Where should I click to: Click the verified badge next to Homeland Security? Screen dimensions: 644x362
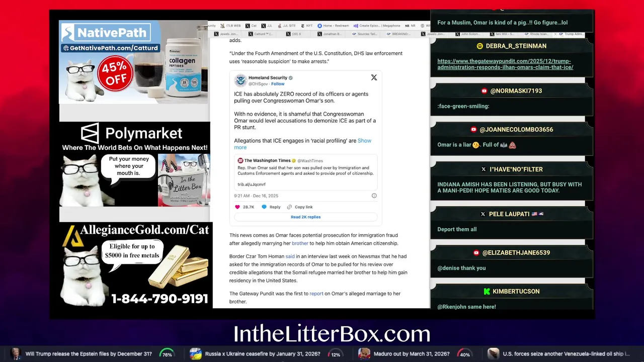[291, 78]
